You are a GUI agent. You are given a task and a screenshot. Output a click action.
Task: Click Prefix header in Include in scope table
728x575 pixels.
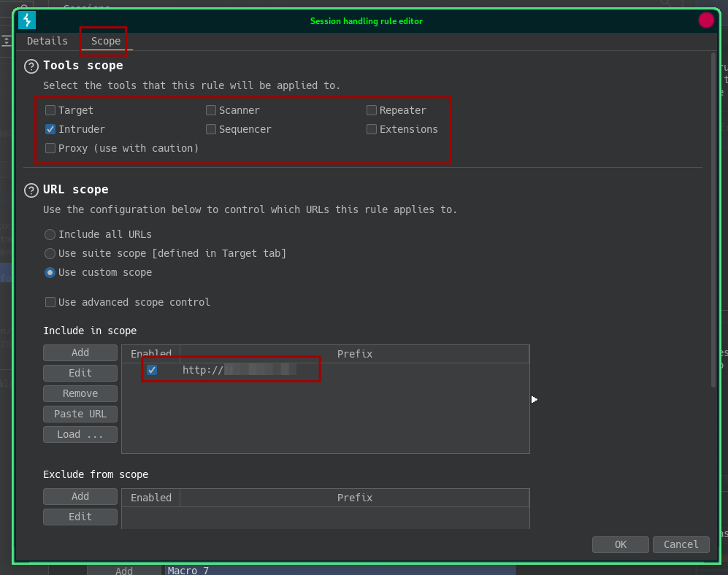point(355,354)
